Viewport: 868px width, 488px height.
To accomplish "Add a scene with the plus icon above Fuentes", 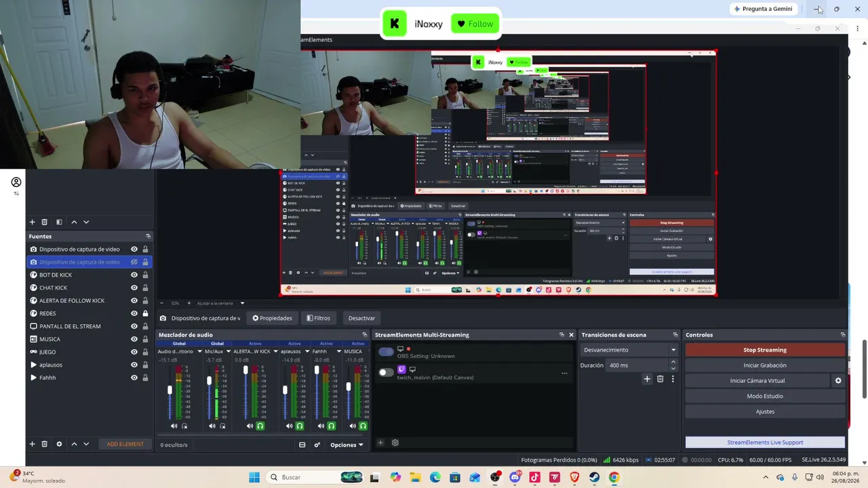I will pos(32,222).
